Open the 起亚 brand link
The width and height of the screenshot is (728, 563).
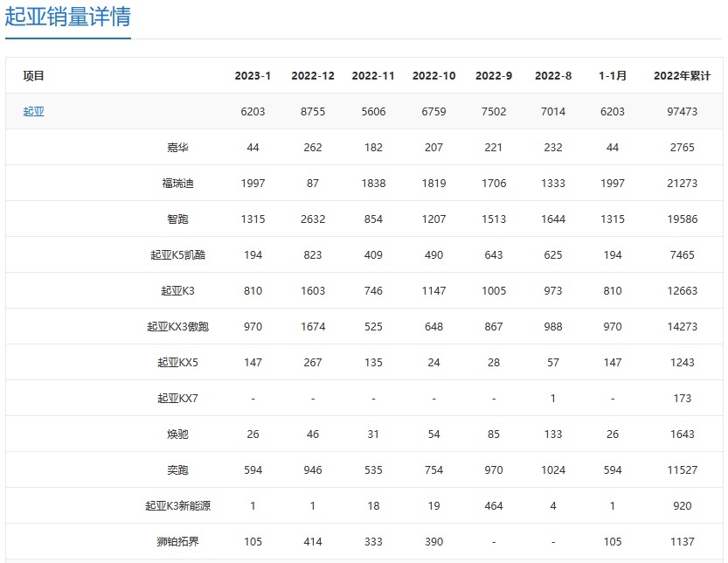33,112
